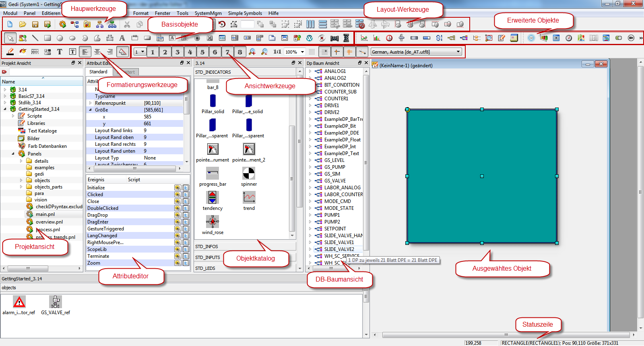This screenshot has width=644, height=346.
Task: Open the foreground color pen tool
Action: pos(10,52)
